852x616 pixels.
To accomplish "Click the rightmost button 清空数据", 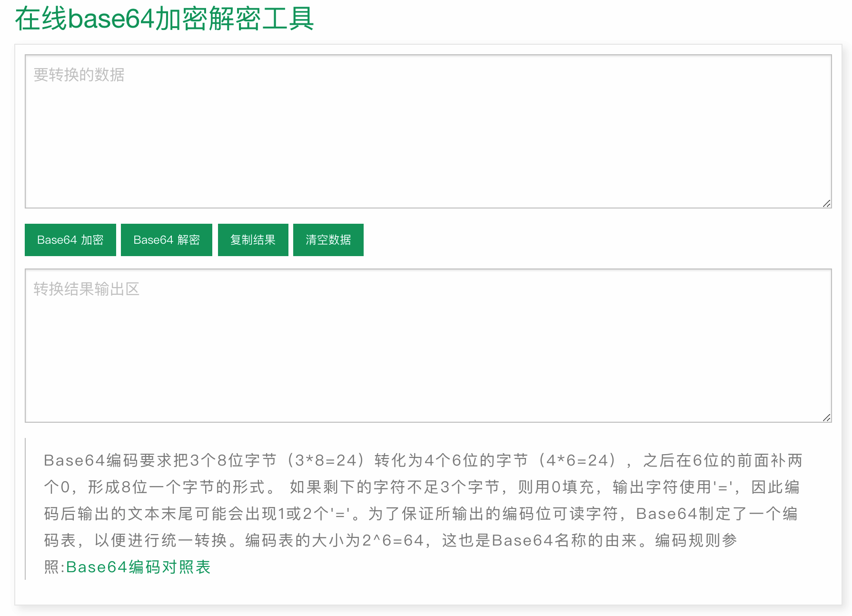I will coord(328,240).
